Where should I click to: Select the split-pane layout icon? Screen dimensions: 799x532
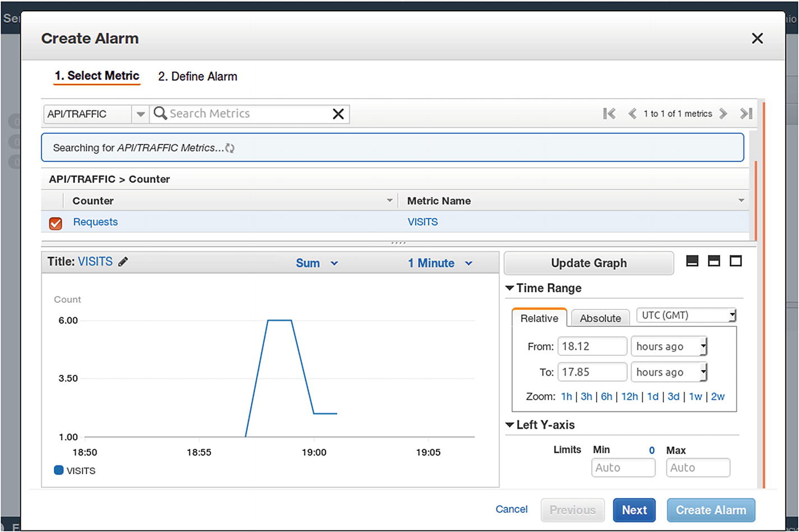pyautogui.click(x=714, y=261)
